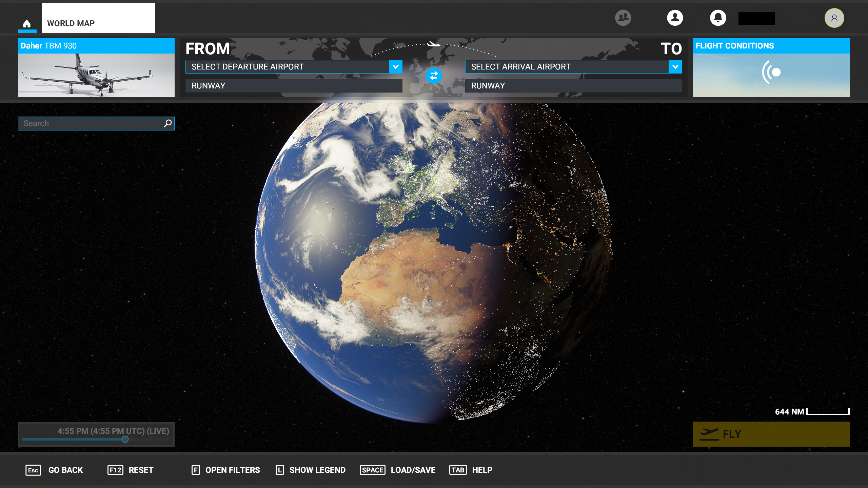Click the departure RUNWAY field
Screen dimensions: 868x488
294,86
